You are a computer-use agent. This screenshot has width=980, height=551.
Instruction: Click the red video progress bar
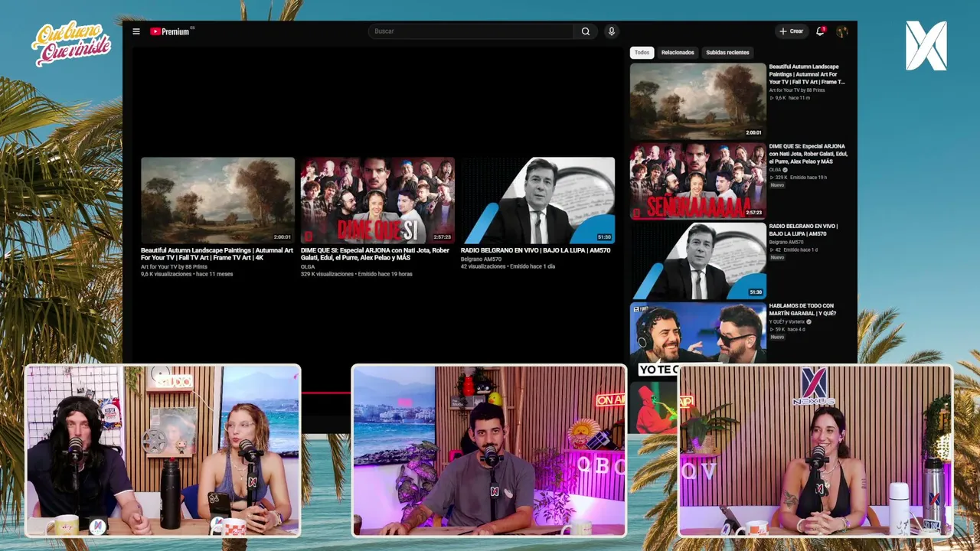325,393
